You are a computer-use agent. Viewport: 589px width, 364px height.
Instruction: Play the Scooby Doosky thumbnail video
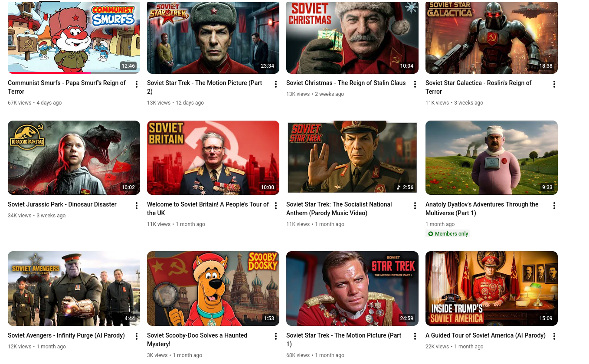click(x=213, y=289)
